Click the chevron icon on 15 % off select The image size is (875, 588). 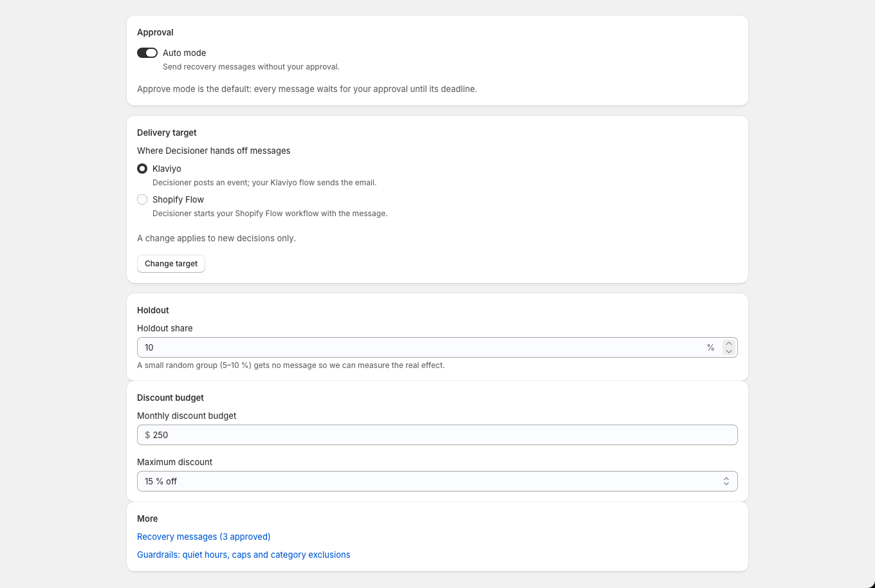(726, 481)
